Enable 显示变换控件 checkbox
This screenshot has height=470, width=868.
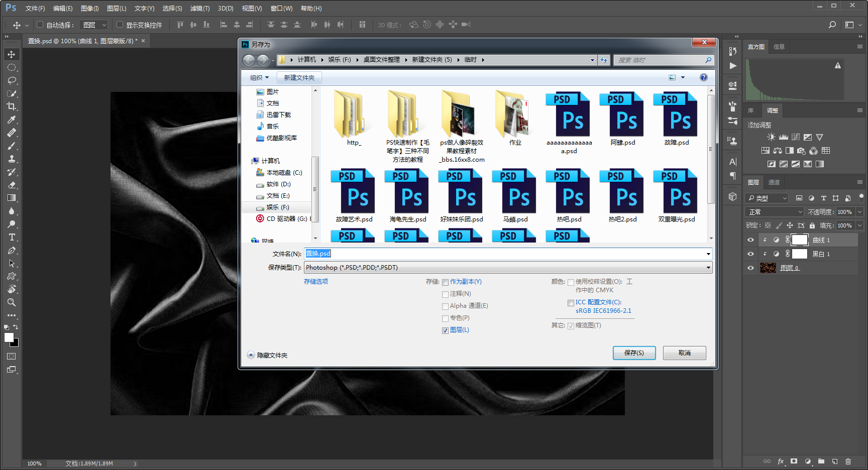click(120, 25)
